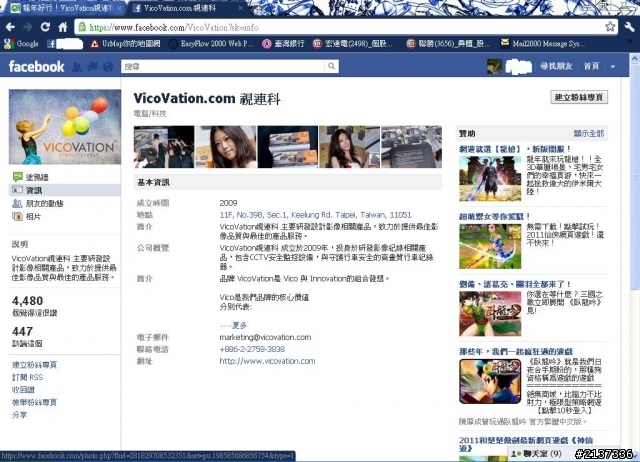Open the http://www.vicovation.com website link
Viewport: 640px width, 462px height.
[267, 361]
